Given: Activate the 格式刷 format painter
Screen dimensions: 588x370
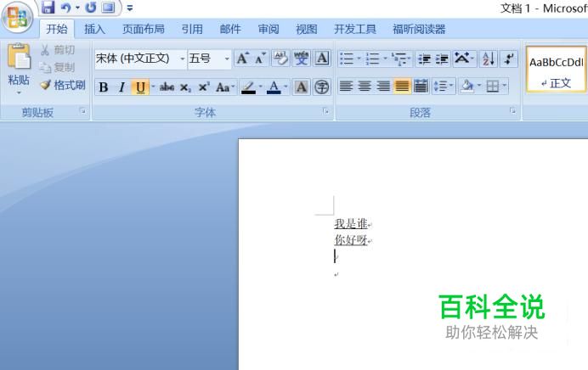Looking at the screenshot, I should [x=63, y=85].
